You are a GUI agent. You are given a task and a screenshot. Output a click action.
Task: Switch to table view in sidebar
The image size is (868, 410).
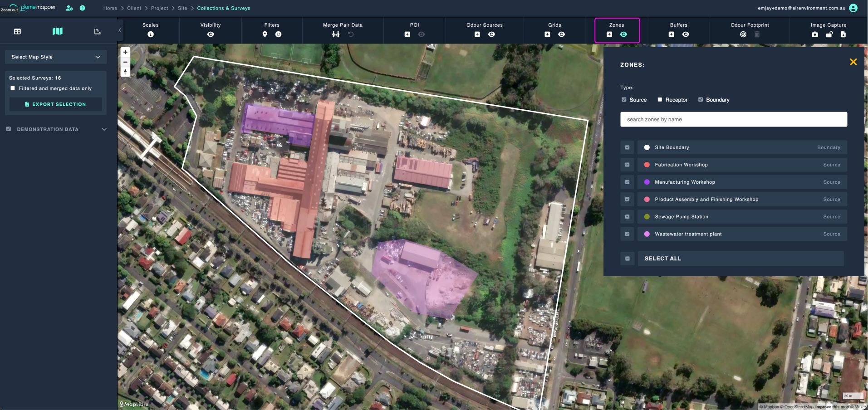18,31
